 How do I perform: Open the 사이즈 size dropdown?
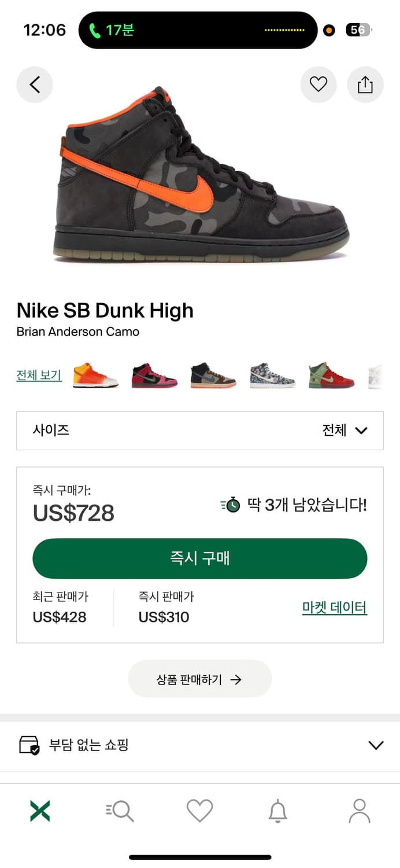click(x=51, y=431)
